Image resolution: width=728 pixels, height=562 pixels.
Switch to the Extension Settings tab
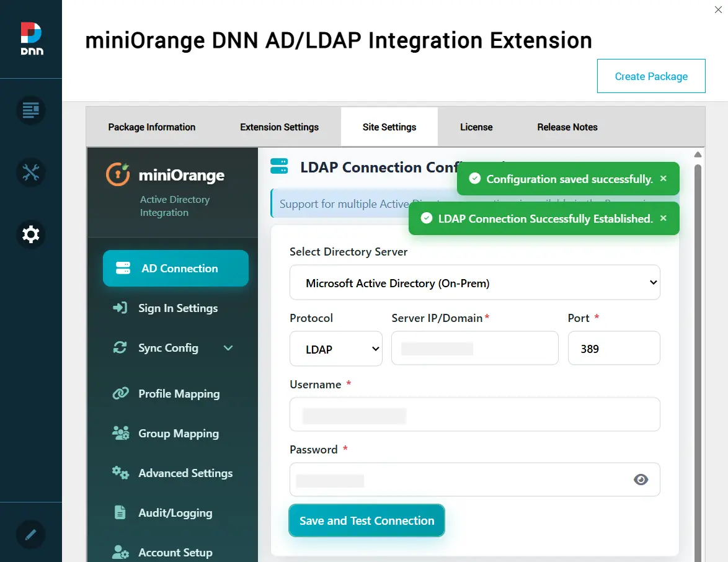tap(279, 127)
